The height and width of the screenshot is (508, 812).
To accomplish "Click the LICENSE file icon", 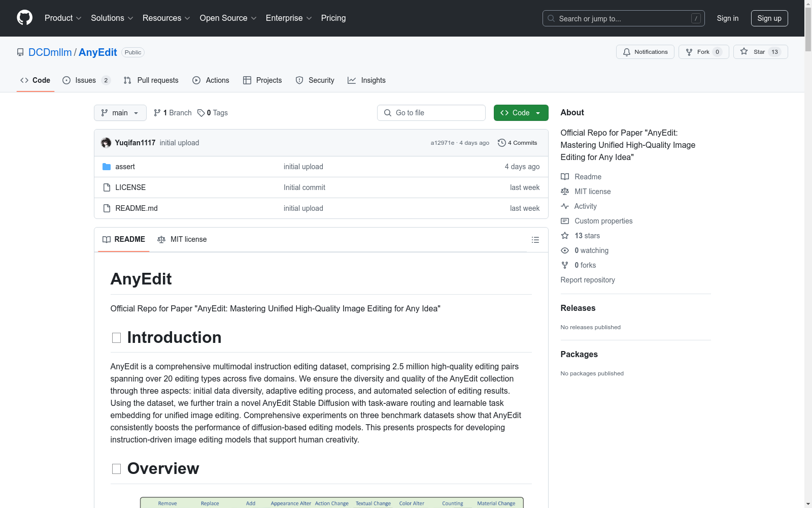I will [107, 187].
